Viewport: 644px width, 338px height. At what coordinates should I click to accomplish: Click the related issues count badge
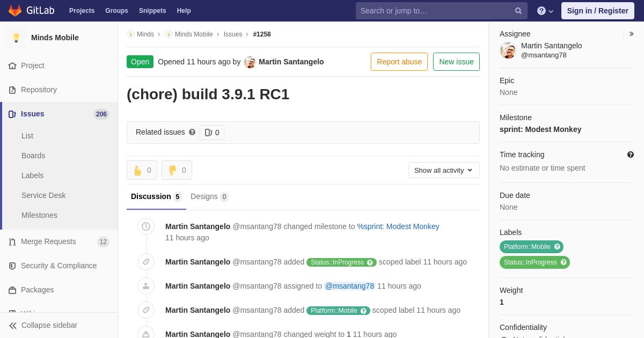tap(212, 133)
